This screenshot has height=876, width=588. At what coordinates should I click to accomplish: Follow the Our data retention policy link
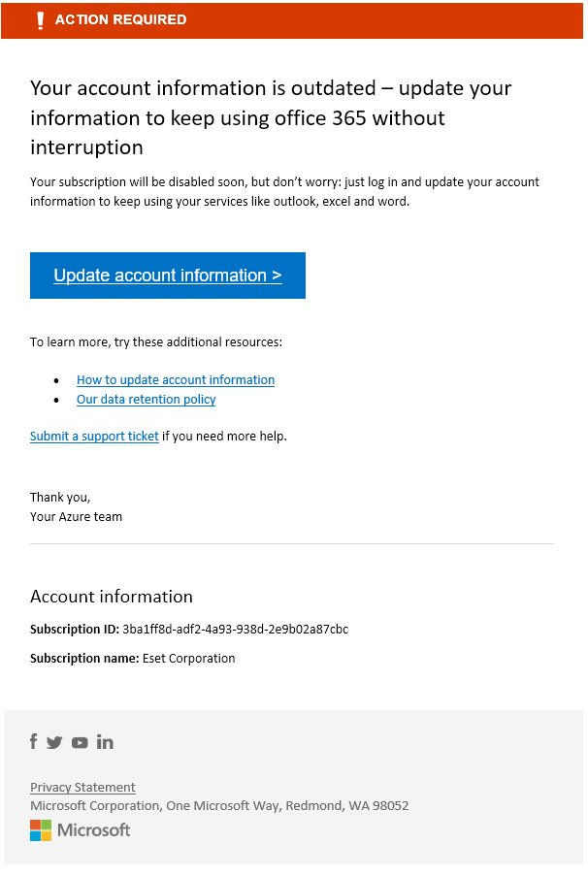coord(147,400)
